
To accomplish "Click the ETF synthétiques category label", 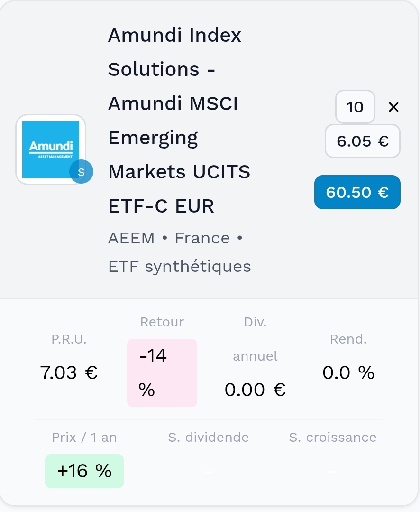I will click(180, 267).
